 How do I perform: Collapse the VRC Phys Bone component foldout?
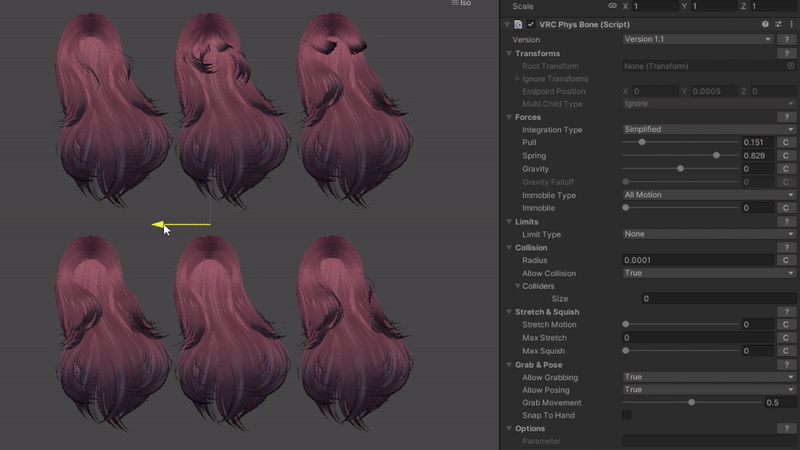click(x=507, y=24)
